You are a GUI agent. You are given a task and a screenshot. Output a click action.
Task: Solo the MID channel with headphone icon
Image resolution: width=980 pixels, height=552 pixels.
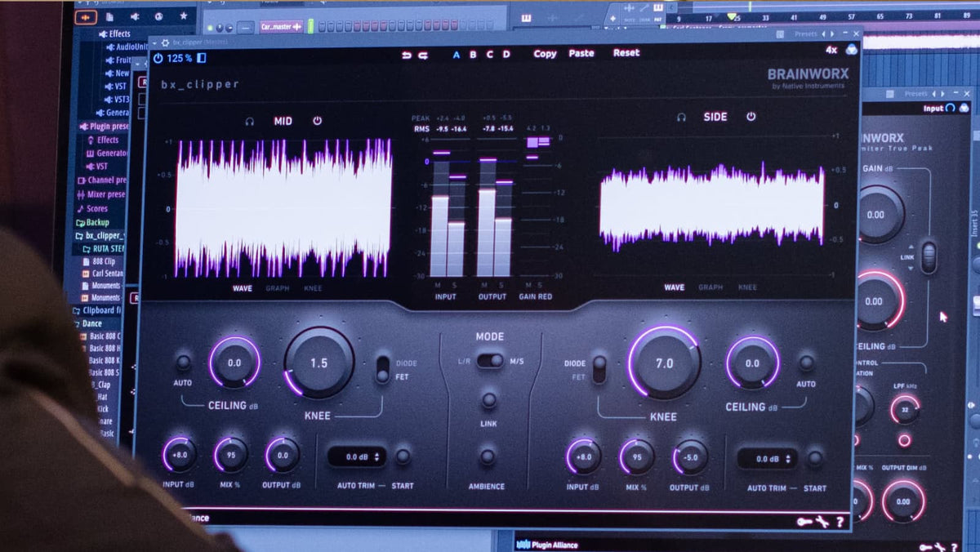(250, 121)
